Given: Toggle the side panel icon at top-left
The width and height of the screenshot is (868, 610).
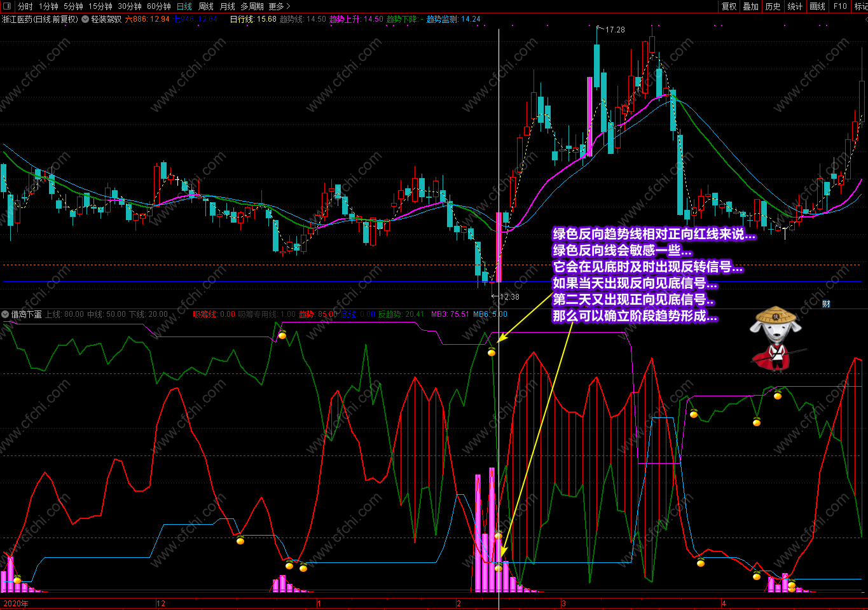Looking at the screenshot, I should [x=8, y=6].
